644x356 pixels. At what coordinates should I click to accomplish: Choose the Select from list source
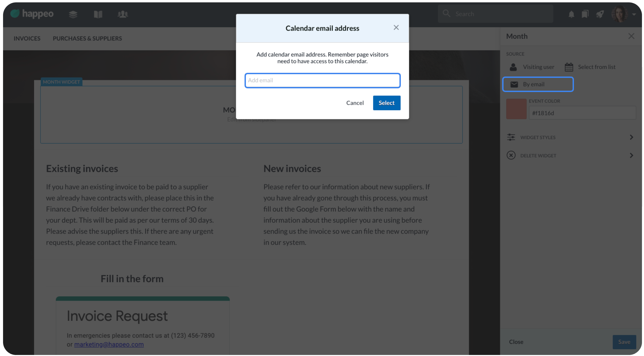[590, 67]
